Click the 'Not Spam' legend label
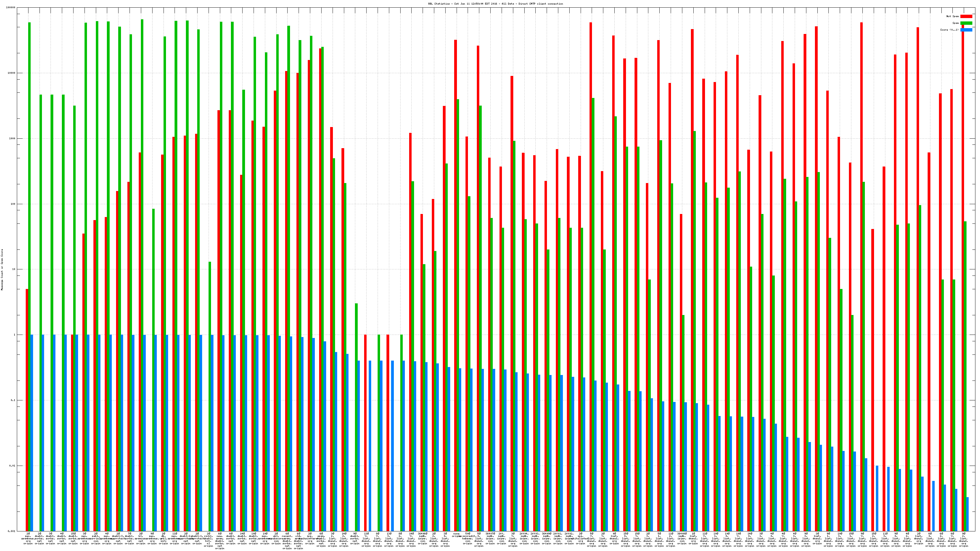The width and height of the screenshot is (980, 551). pyautogui.click(x=953, y=16)
